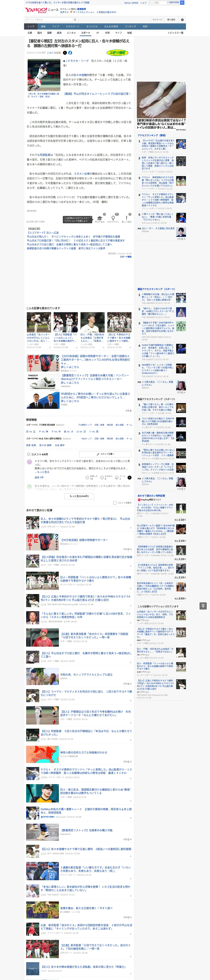Click the back-to-top arrow button
Screen dimensions: 210x980
click(x=203, y=606)
